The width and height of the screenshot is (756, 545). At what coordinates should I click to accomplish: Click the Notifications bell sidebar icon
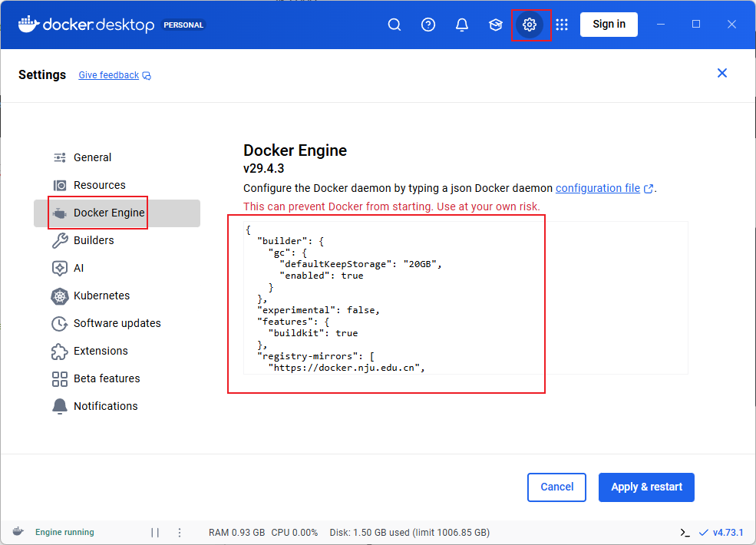coord(60,407)
